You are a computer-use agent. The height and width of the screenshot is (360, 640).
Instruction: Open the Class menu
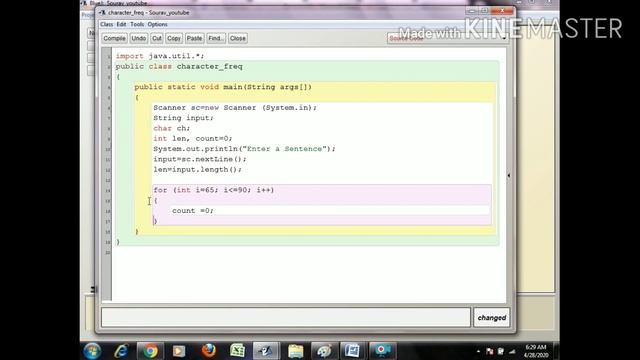pos(106,24)
